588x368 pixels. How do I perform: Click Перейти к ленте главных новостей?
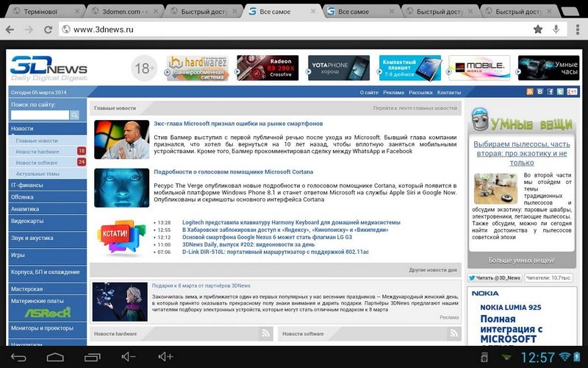[415, 108]
